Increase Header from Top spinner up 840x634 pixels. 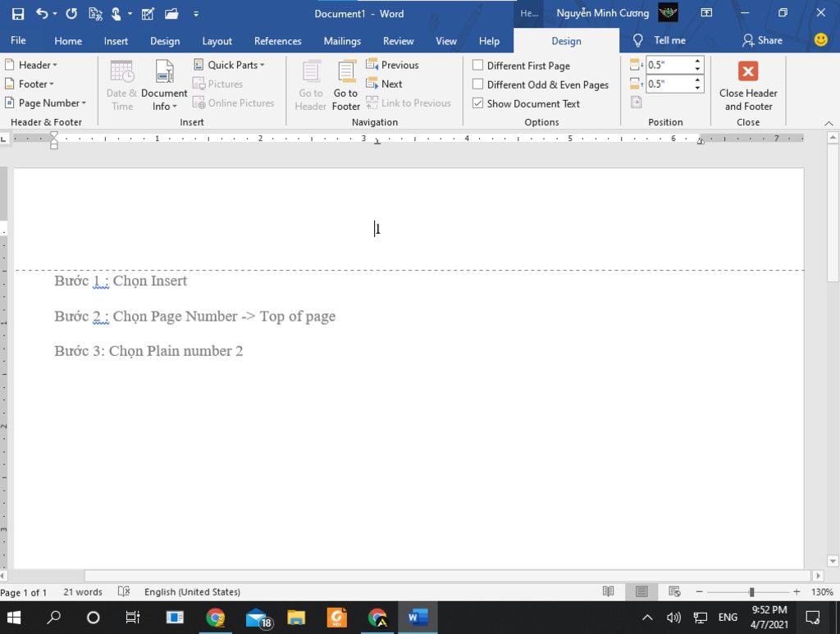[x=697, y=61]
